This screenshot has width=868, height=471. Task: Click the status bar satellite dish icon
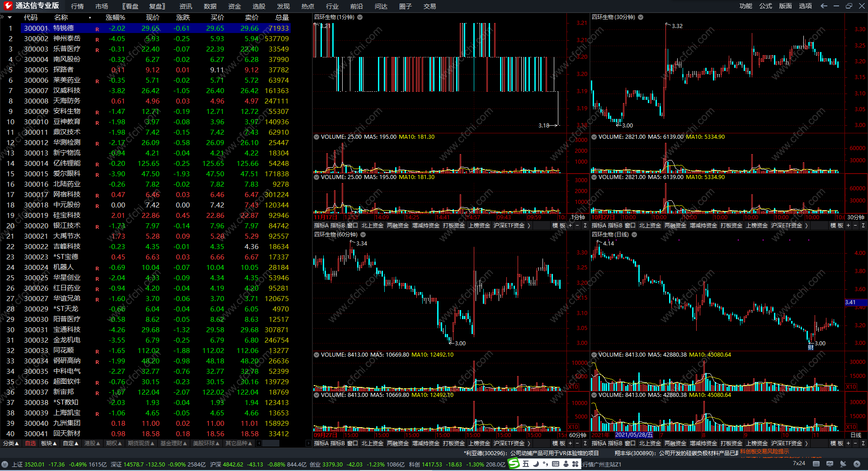(843, 464)
